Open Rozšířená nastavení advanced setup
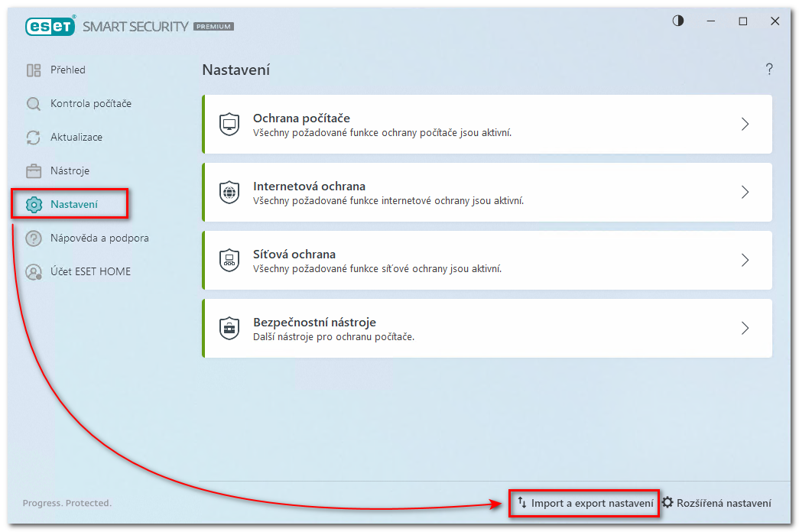799x532 pixels. click(716, 503)
